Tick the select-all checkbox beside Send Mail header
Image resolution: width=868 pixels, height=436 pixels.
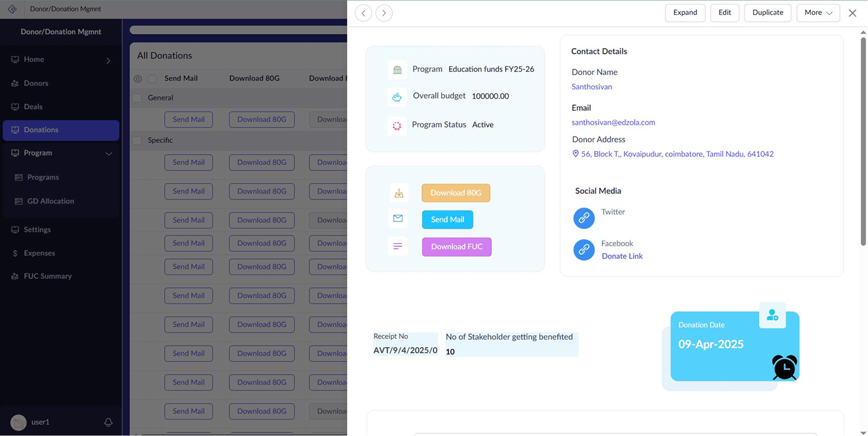[152, 79]
